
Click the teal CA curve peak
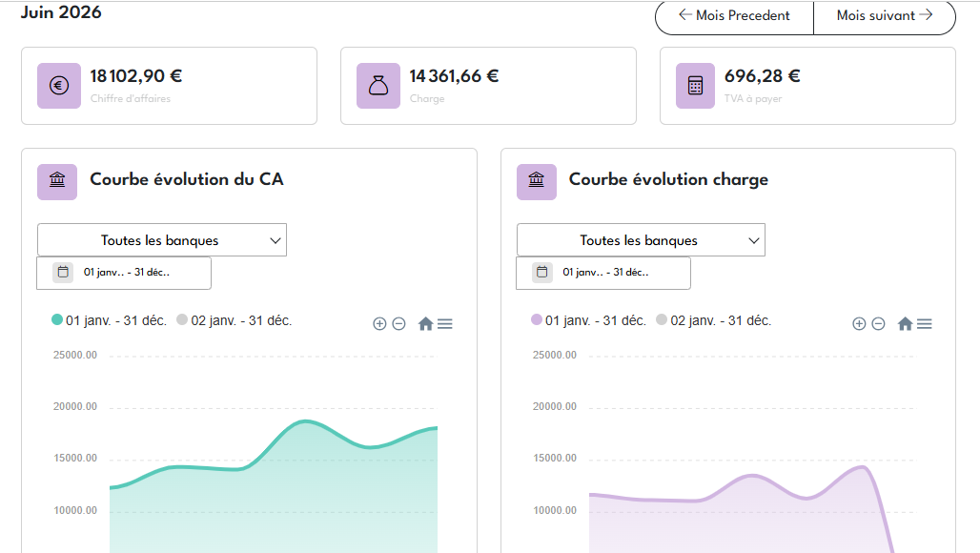pyautogui.click(x=305, y=421)
